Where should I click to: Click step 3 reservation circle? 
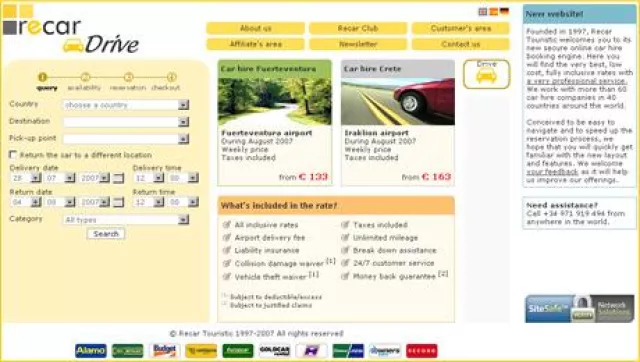pos(129,77)
